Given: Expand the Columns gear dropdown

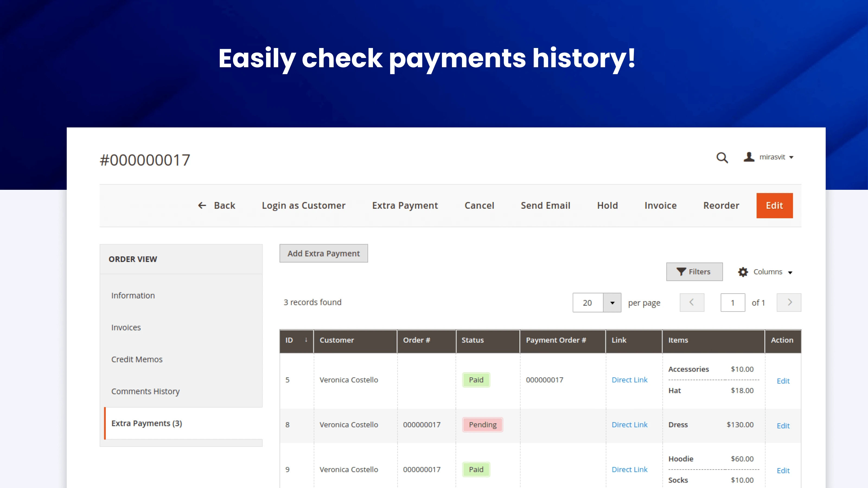Looking at the screenshot, I should click(x=765, y=272).
